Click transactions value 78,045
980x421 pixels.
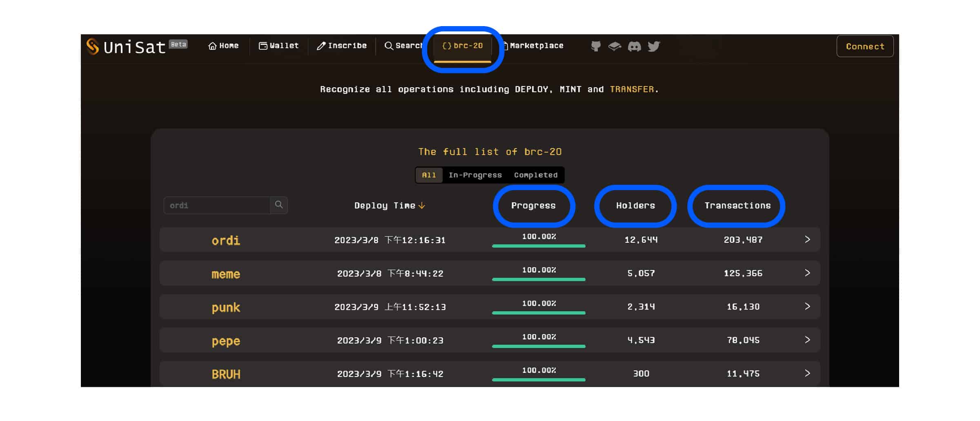pos(743,340)
